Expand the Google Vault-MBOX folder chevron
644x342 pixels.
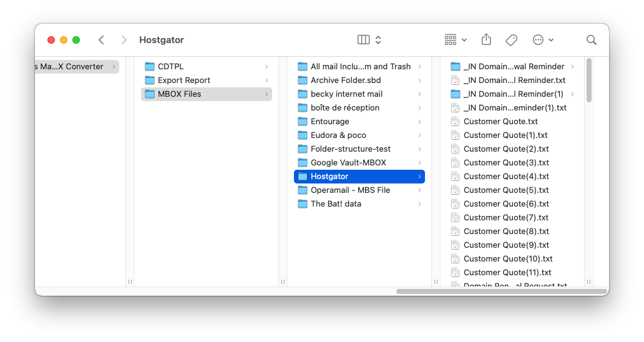(420, 163)
